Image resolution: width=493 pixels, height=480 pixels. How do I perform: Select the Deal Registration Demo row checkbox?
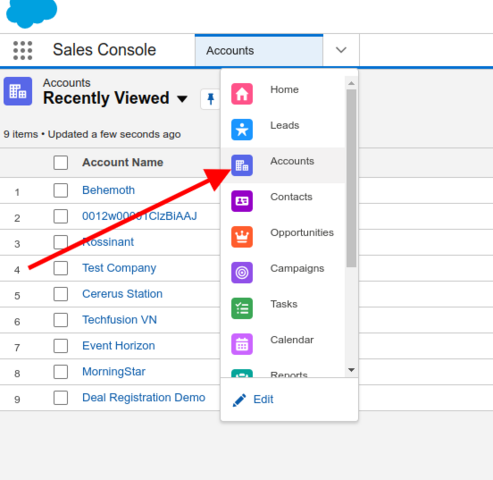point(61,398)
